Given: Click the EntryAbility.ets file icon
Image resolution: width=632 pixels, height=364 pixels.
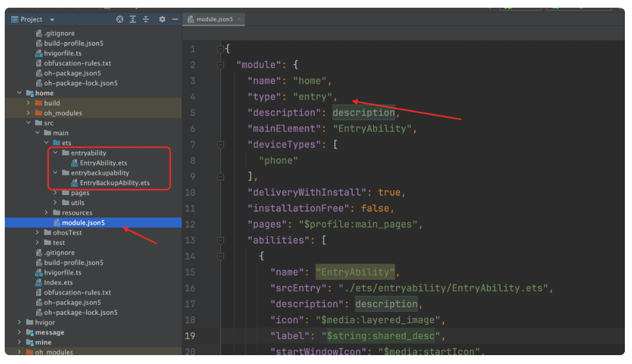Looking at the screenshot, I should pos(75,163).
